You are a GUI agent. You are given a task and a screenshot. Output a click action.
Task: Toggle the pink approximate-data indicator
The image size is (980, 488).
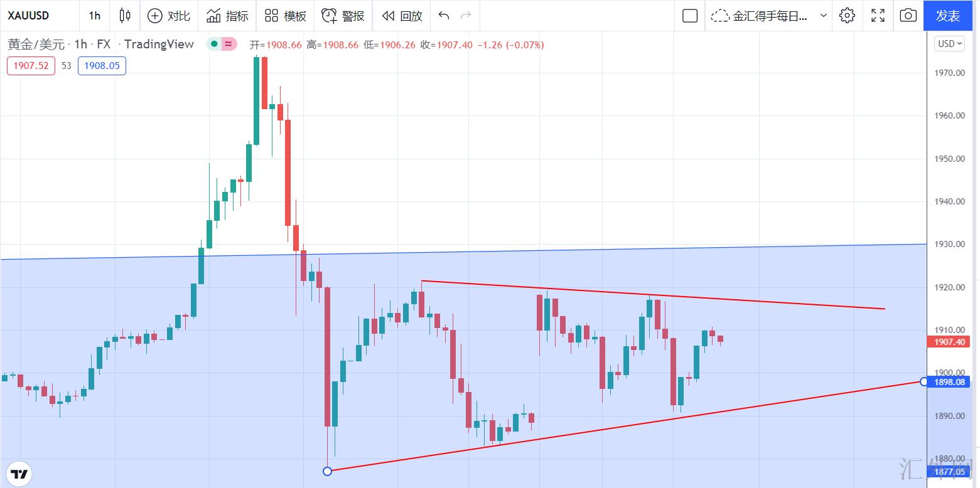click(229, 44)
